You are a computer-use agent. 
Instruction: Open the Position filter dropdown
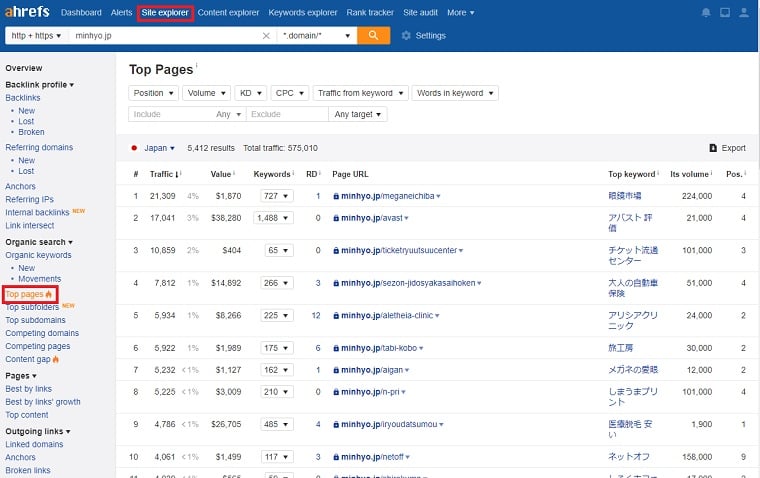click(153, 93)
